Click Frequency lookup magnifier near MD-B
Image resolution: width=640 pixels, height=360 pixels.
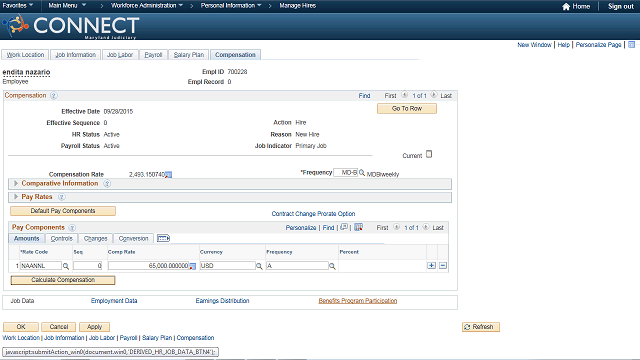362,173
